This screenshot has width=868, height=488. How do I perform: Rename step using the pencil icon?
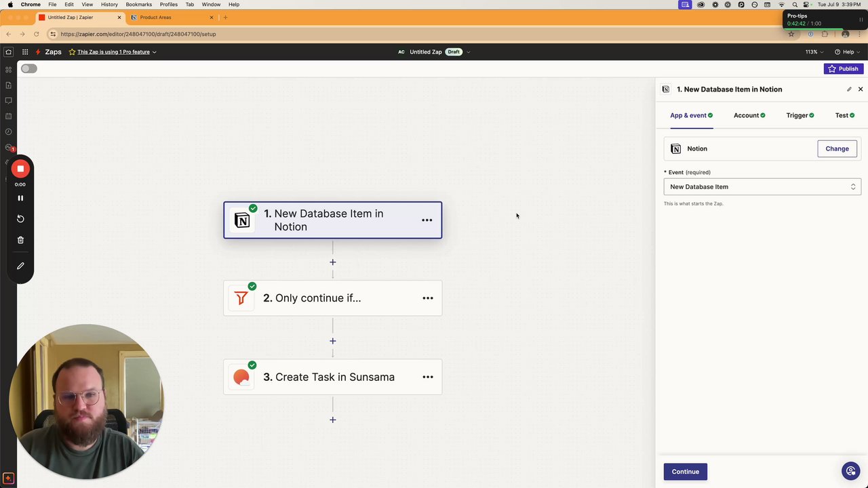click(x=849, y=89)
